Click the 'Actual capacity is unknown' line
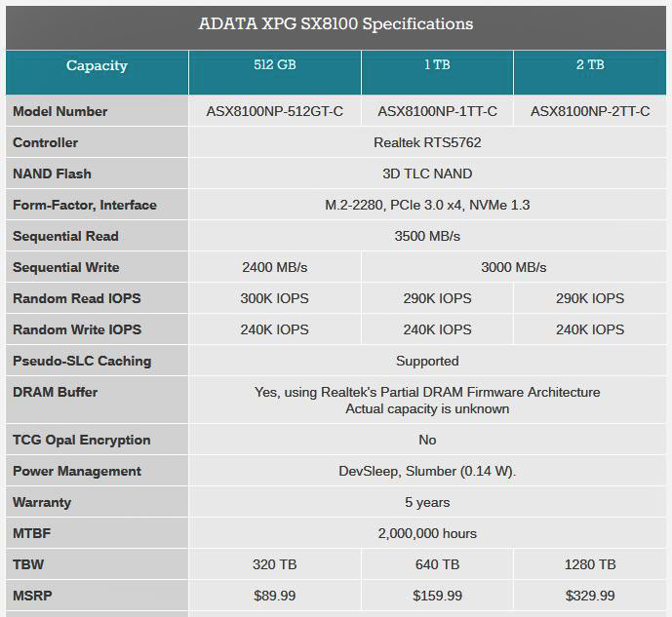The width and height of the screenshot is (672, 617). click(x=427, y=409)
